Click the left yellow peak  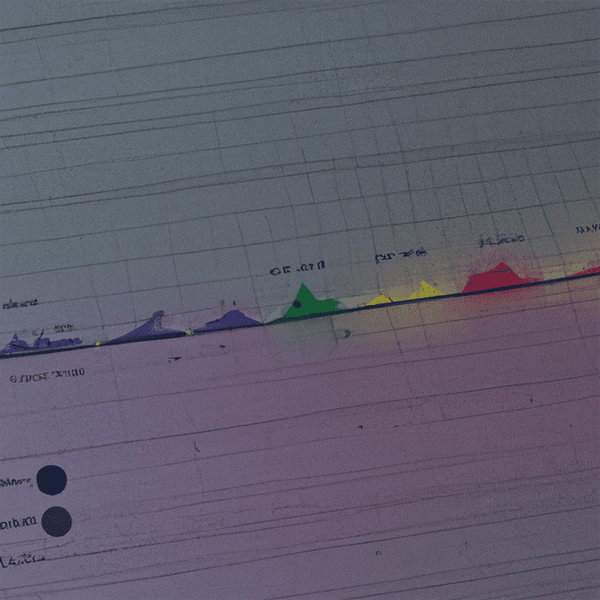(380, 299)
